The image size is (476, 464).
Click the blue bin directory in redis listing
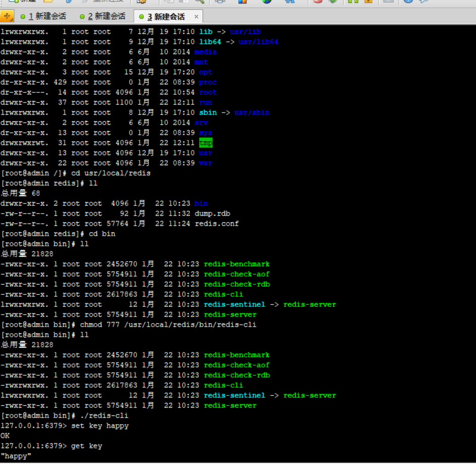[201, 203]
